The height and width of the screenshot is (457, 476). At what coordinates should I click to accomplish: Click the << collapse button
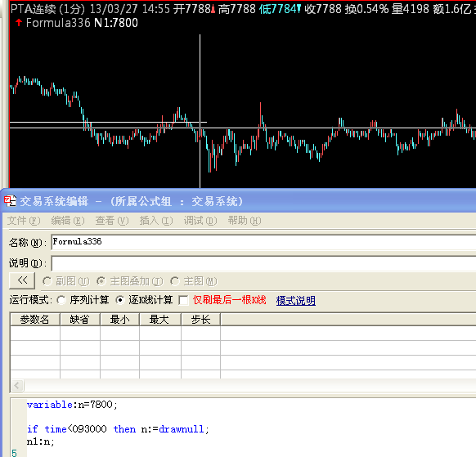(22, 280)
